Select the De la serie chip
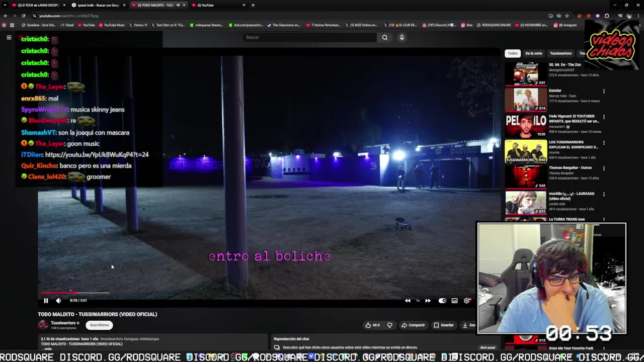Image resolution: width=644 pixels, height=362 pixels. point(534,53)
